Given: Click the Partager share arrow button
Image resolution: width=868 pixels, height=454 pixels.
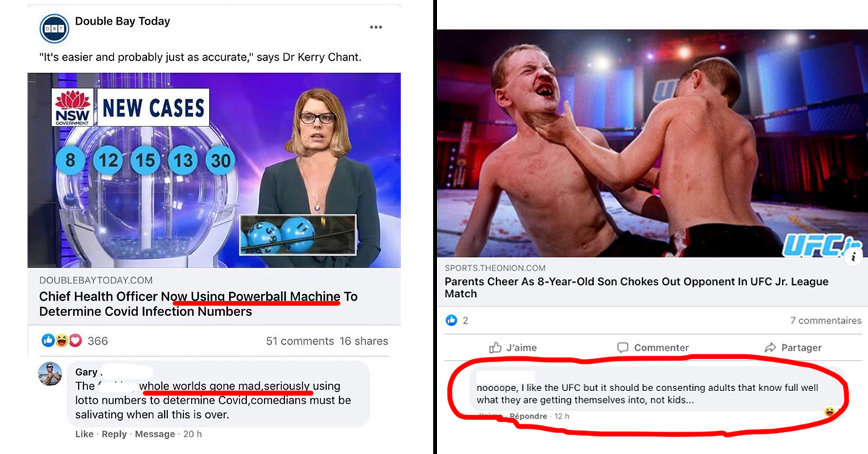Looking at the screenshot, I should coord(793,347).
